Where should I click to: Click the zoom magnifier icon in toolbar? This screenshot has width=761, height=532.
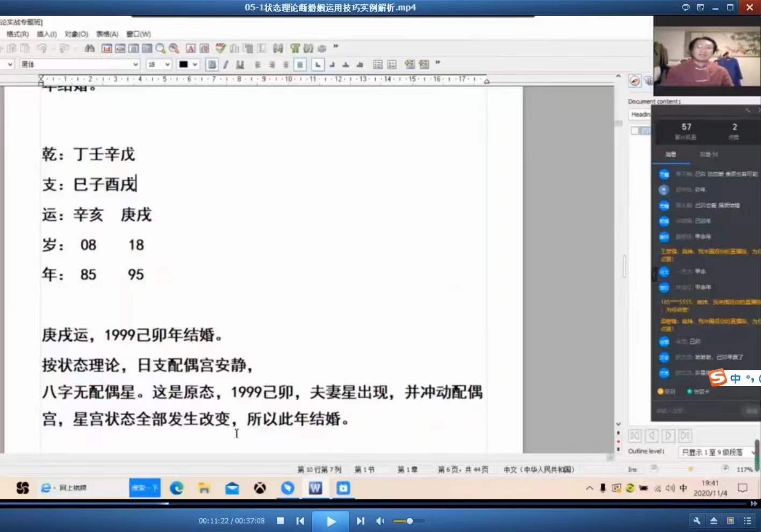[160, 48]
